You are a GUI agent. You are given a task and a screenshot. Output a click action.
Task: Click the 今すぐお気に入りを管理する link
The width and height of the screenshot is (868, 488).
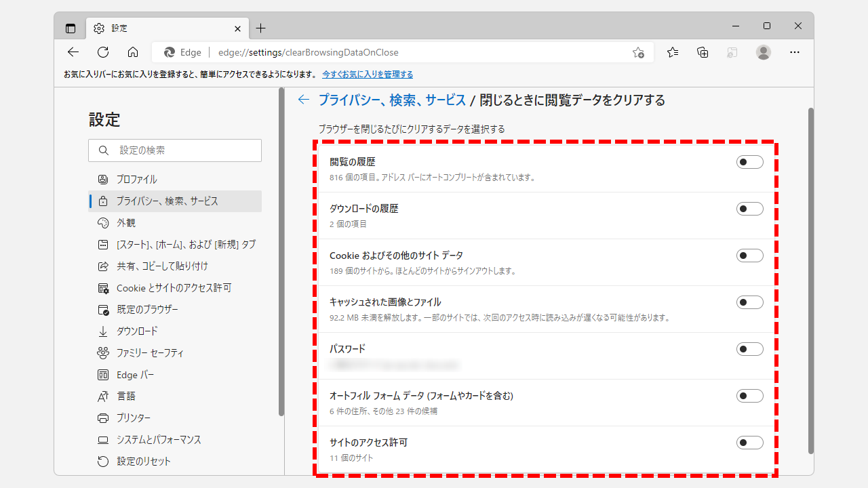368,75
